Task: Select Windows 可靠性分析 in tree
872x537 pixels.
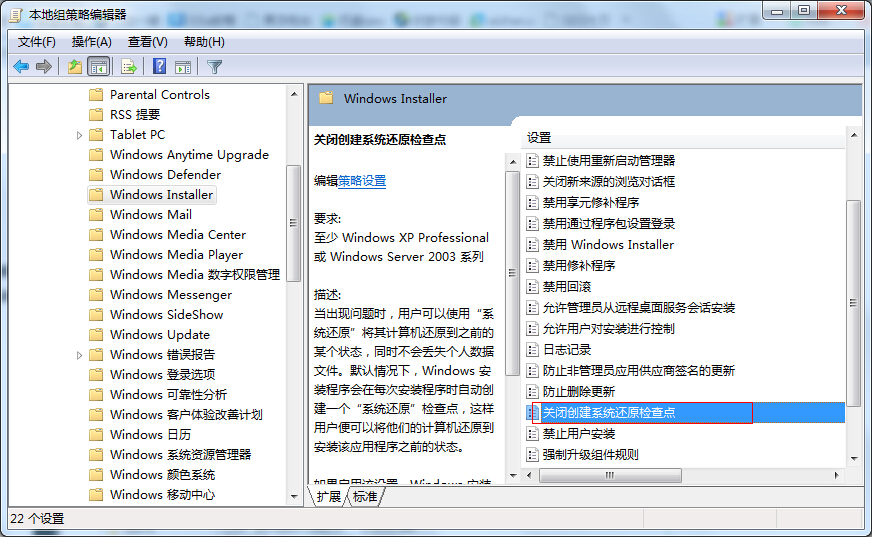Action: pyautogui.click(x=169, y=395)
